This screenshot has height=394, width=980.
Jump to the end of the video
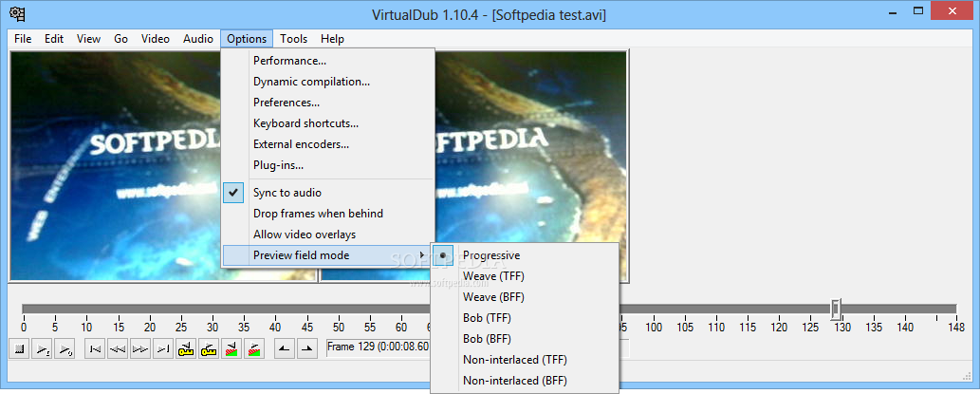[x=163, y=349]
